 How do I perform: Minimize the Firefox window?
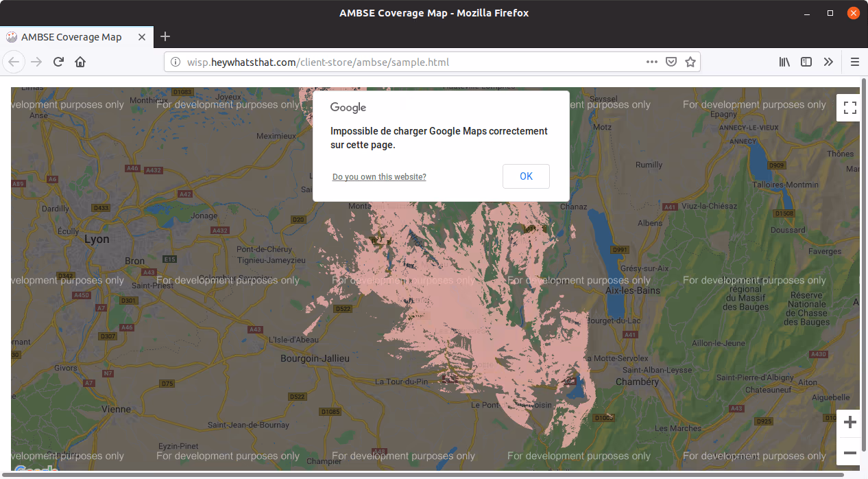click(807, 13)
